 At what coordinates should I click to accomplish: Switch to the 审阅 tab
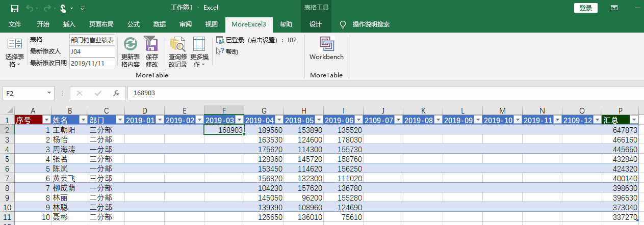pos(186,24)
